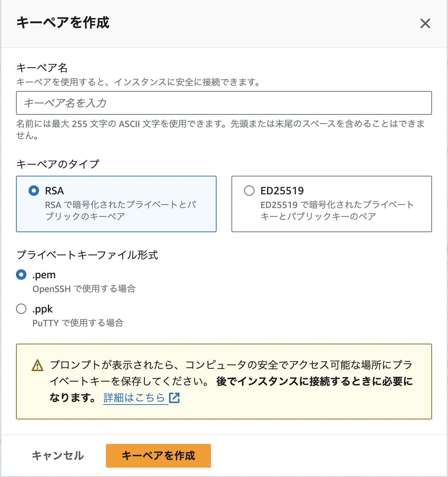The height and width of the screenshot is (477, 448).
Task: Open the 詳細はこちら link
Action: (x=135, y=397)
